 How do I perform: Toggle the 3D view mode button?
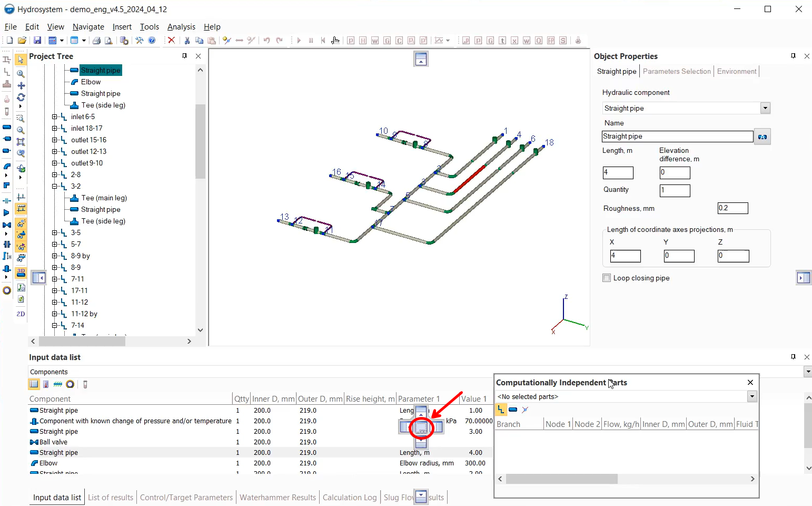click(x=21, y=273)
